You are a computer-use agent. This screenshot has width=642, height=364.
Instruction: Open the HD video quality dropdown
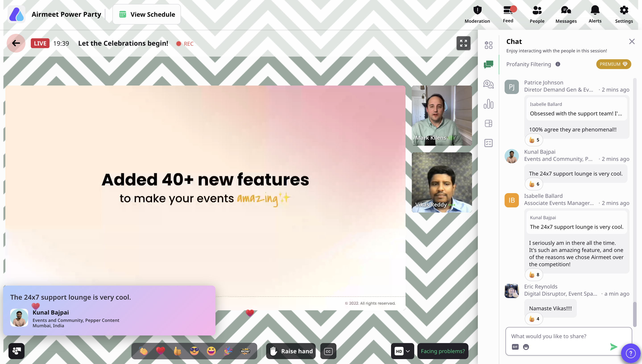(x=402, y=351)
